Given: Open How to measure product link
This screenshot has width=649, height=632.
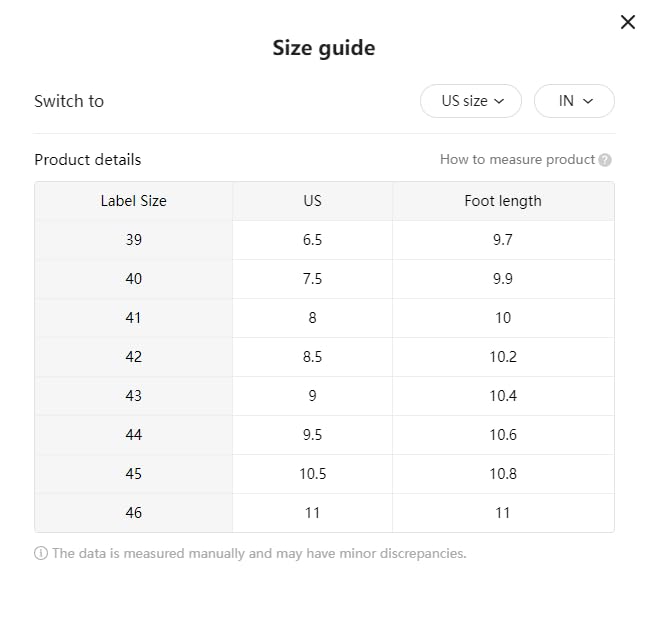Looking at the screenshot, I should click(517, 160).
